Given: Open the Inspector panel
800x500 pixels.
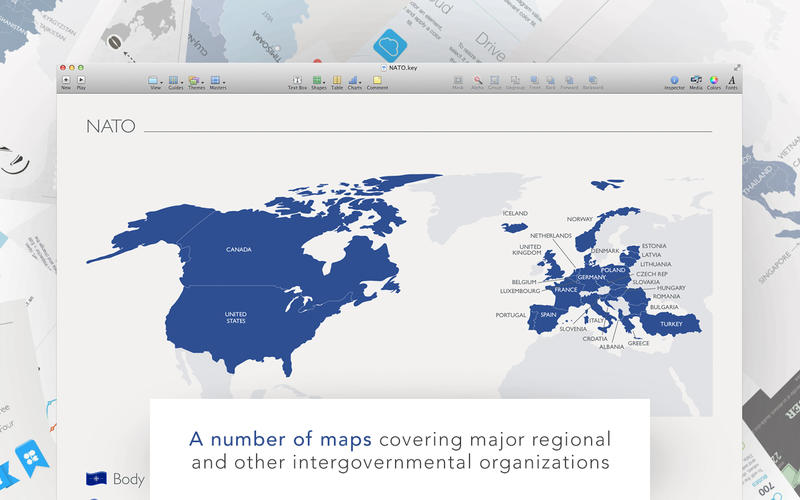Looking at the screenshot, I should [674, 79].
